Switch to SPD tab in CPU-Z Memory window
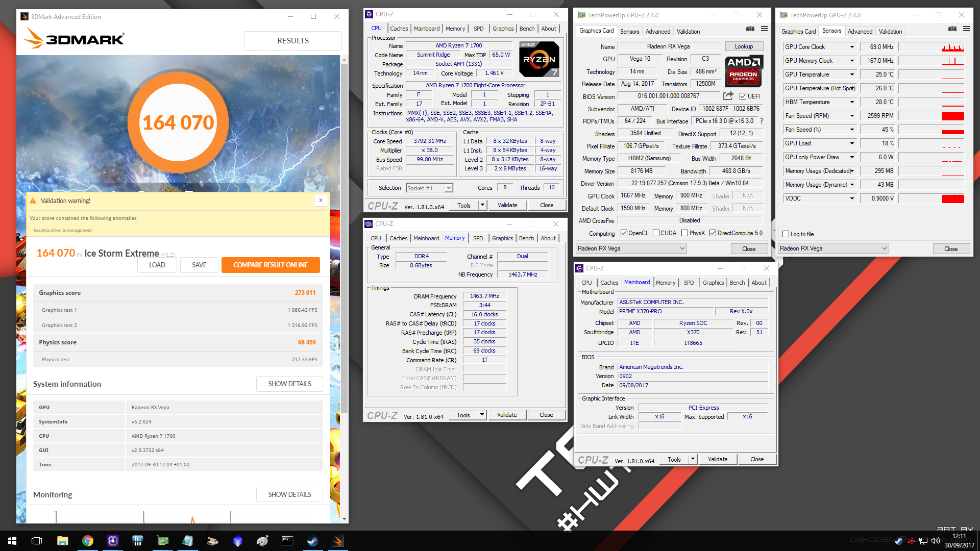Image resolution: width=980 pixels, height=551 pixels. tap(478, 238)
